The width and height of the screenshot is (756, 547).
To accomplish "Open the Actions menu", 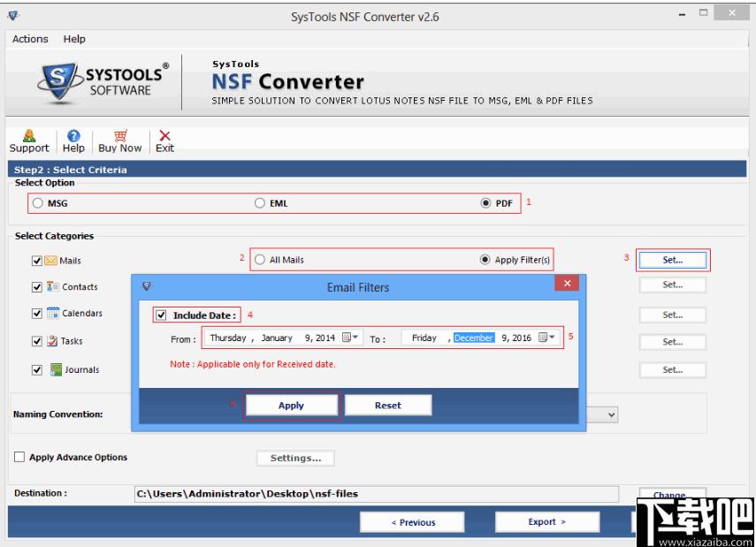I will 30,39.
